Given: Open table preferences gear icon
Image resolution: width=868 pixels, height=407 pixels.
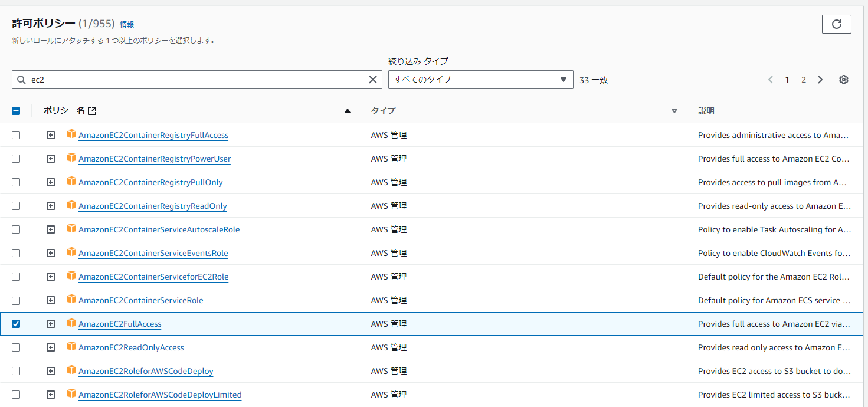Looking at the screenshot, I should (844, 80).
